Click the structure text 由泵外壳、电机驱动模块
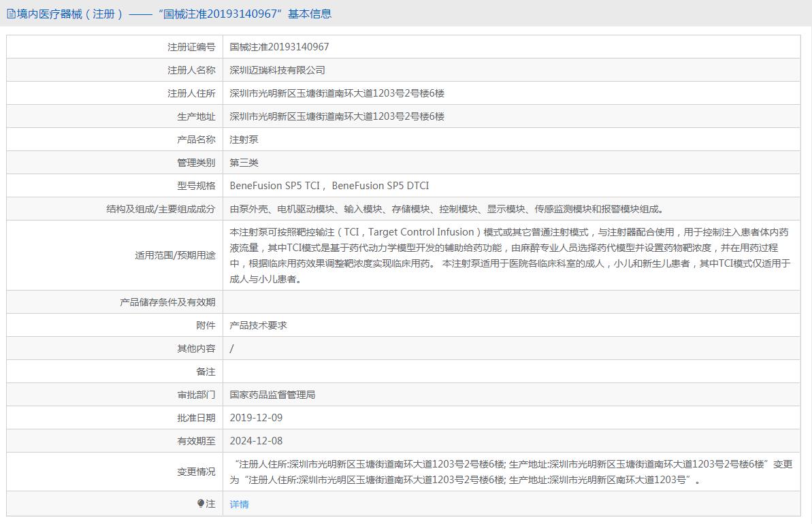Viewport: 812px width, 524px height. [x=447, y=209]
